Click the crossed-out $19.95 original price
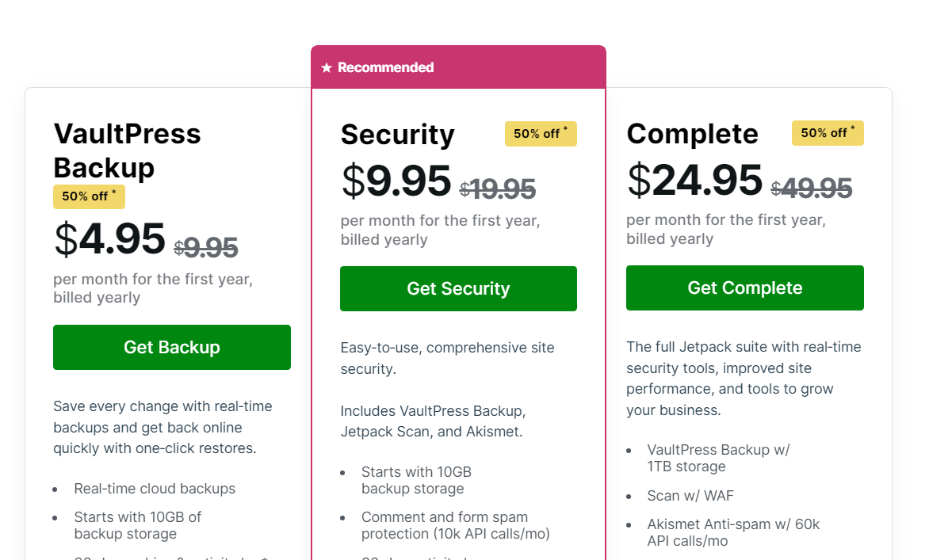The width and height of the screenshot is (929, 560). [498, 189]
